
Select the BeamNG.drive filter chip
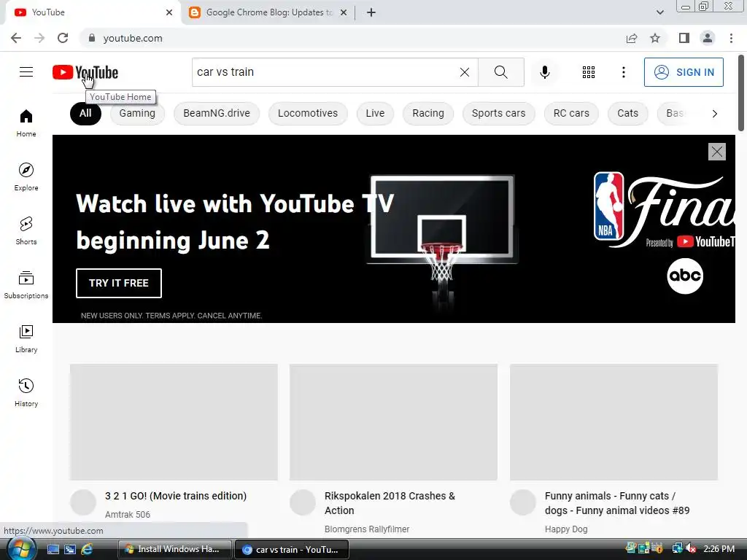click(x=216, y=113)
